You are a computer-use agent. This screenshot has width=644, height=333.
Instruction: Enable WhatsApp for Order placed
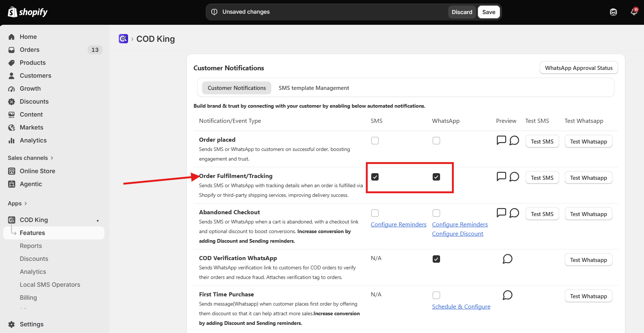click(436, 141)
